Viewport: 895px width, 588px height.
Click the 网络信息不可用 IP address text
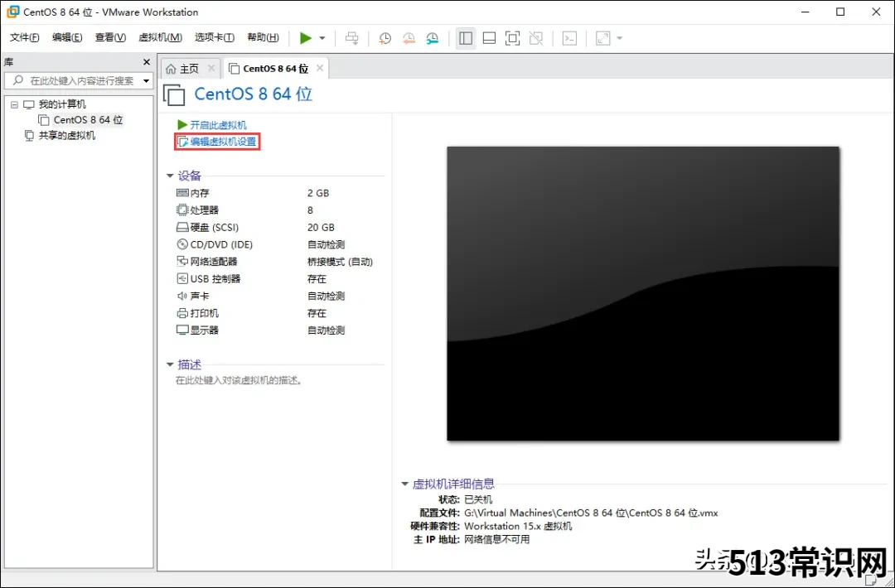tap(496, 539)
